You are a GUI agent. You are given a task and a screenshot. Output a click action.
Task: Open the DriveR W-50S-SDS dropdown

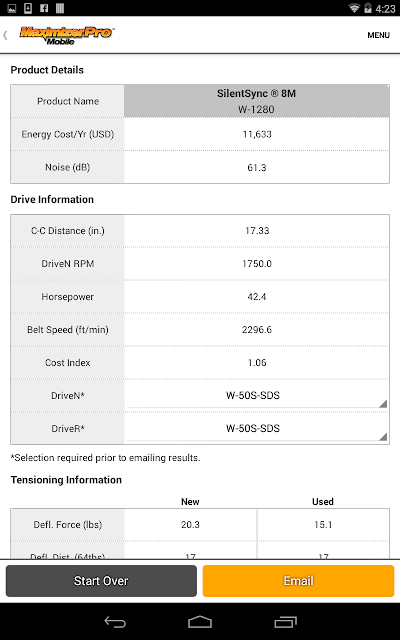click(257, 428)
